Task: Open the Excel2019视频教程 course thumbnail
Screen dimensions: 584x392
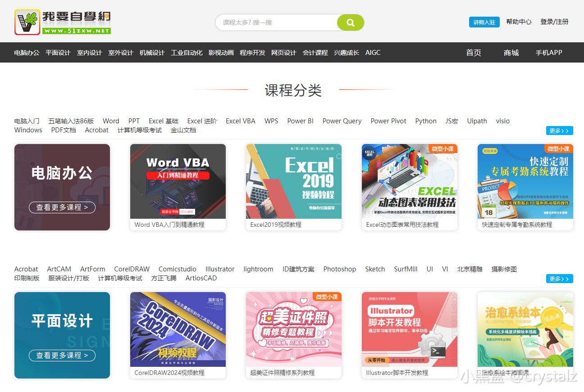Action: (293, 181)
